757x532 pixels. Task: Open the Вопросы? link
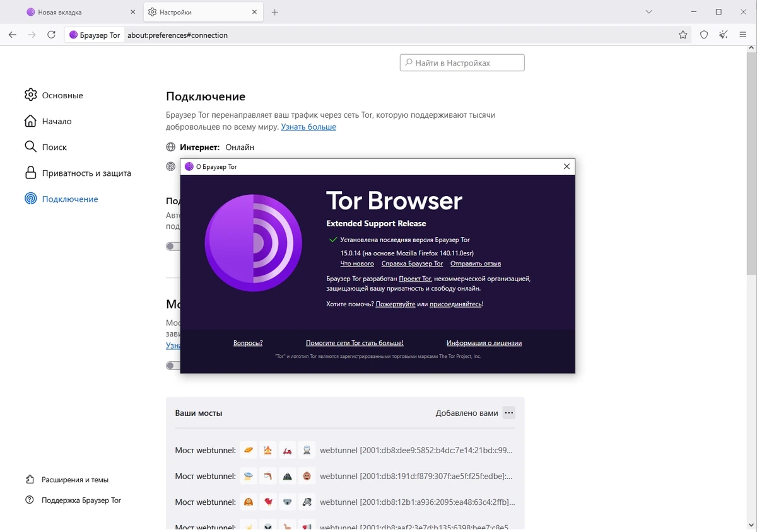point(248,343)
